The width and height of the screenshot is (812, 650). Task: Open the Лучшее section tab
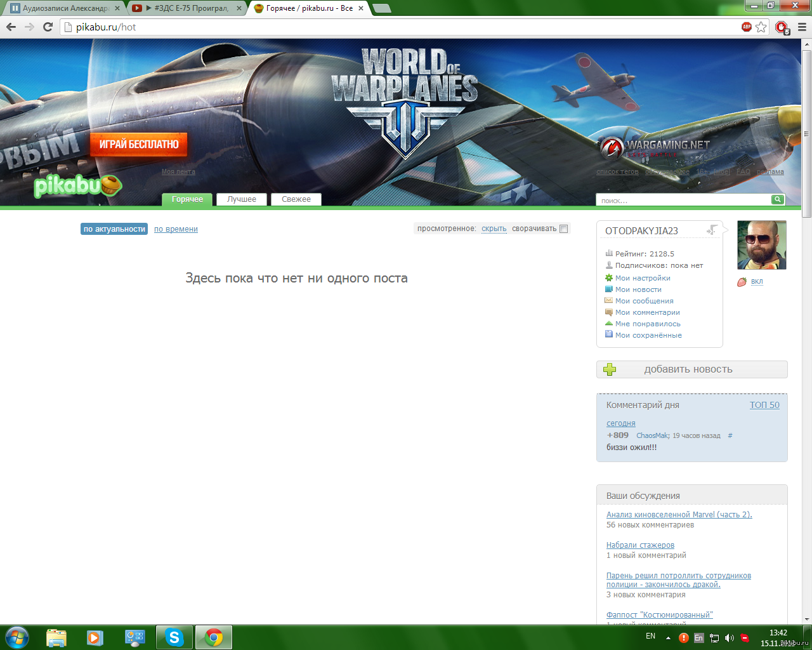(242, 199)
